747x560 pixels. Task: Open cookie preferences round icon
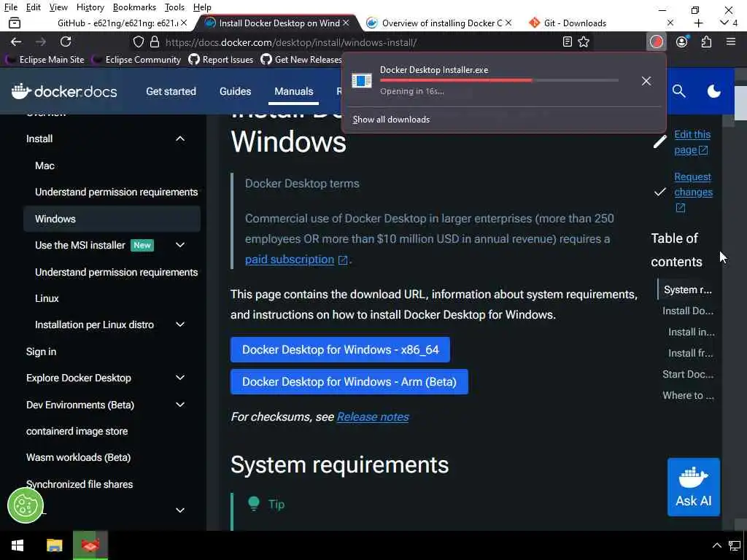click(26, 505)
